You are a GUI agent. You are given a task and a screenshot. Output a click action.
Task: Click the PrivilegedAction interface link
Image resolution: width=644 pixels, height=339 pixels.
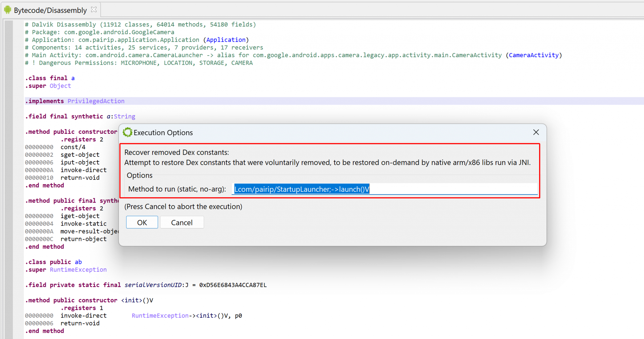96,101
